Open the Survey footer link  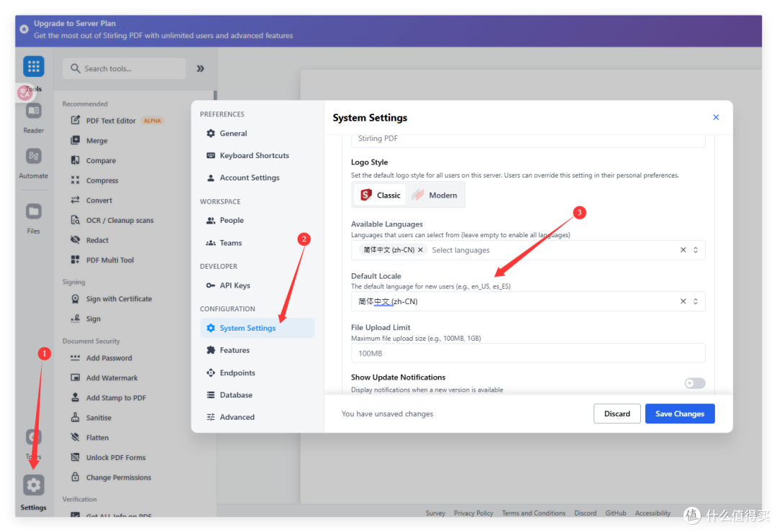tap(435, 513)
